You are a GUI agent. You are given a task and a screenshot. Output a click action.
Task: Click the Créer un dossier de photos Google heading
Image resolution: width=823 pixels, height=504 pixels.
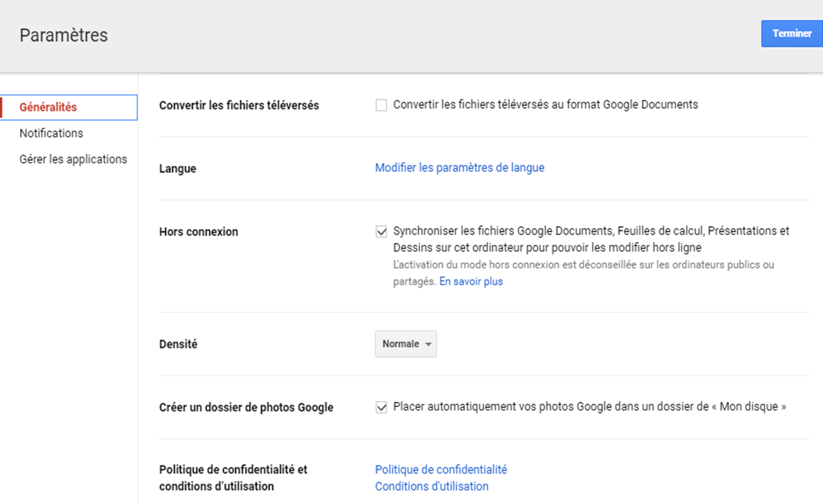[246, 407]
